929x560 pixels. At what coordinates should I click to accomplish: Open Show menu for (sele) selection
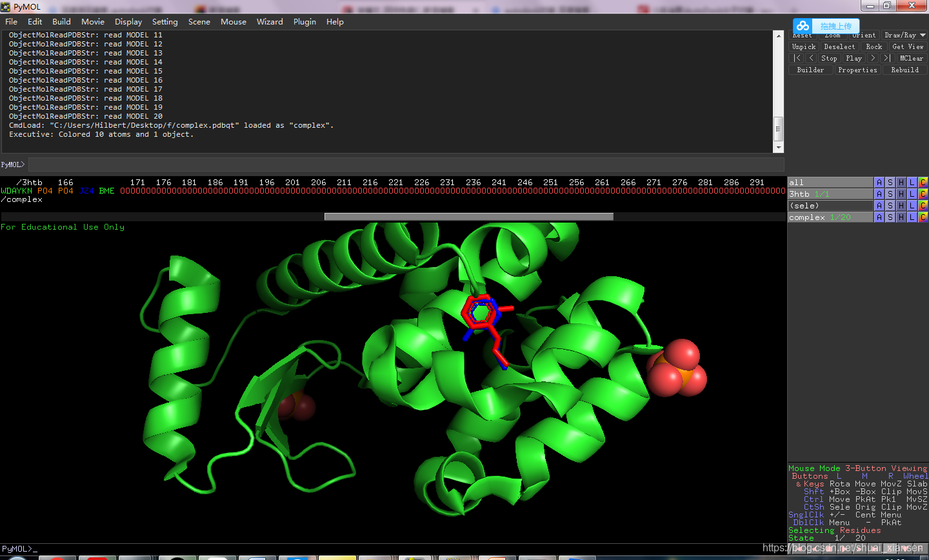pyautogui.click(x=890, y=206)
